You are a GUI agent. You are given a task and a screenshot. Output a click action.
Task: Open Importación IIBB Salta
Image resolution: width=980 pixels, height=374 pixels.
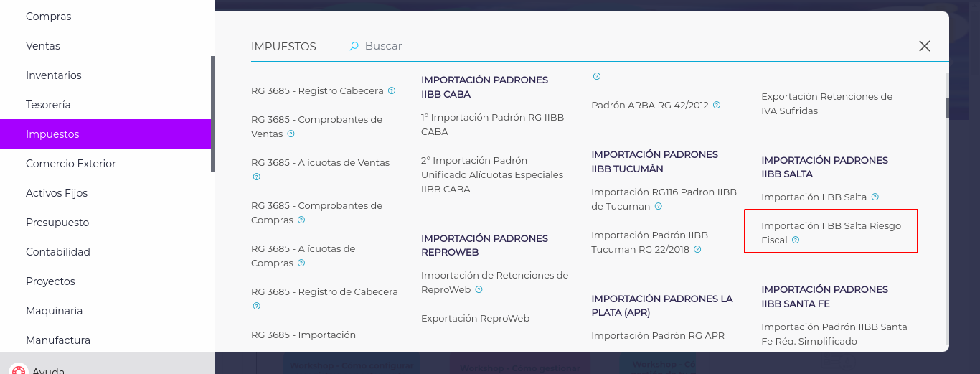coord(814,197)
